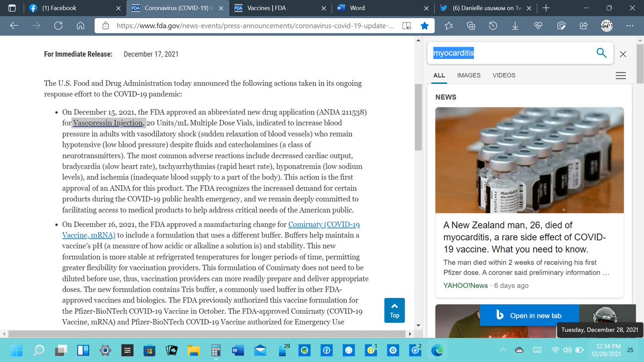This screenshot has width=644, height=362.
Task: Click YAHOO!News source label
Action: point(466,286)
